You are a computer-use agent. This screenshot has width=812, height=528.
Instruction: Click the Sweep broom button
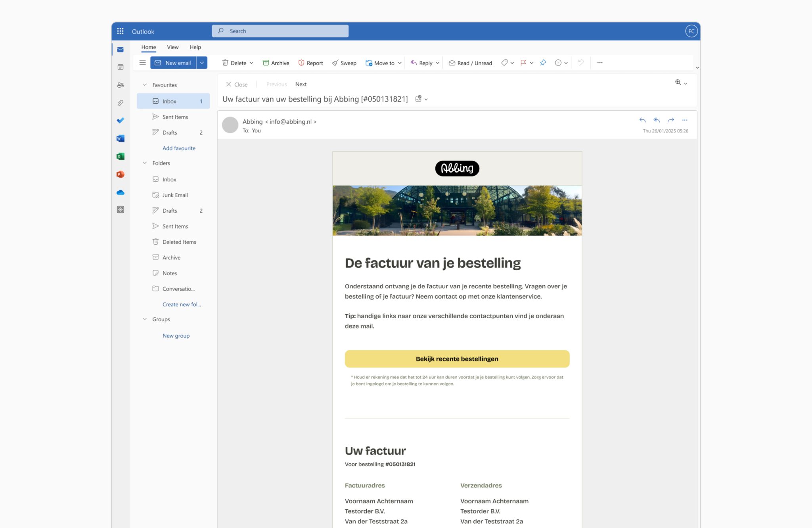click(x=344, y=63)
